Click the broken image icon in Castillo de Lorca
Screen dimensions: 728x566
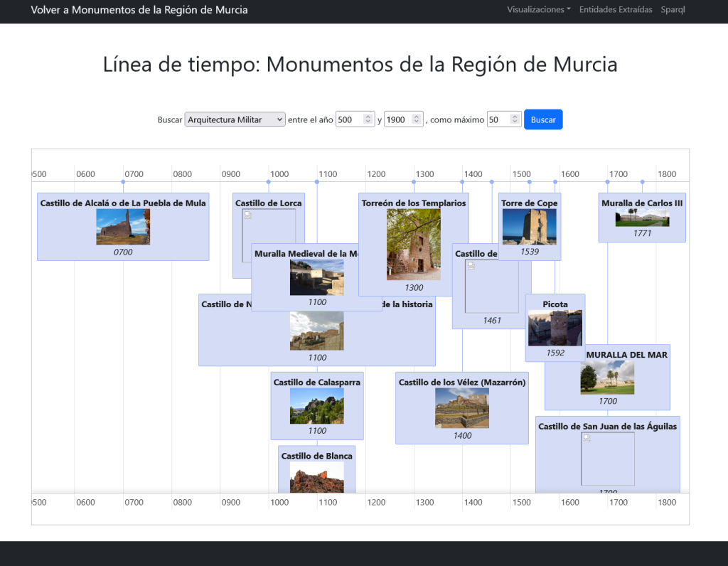(x=248, y=215)
